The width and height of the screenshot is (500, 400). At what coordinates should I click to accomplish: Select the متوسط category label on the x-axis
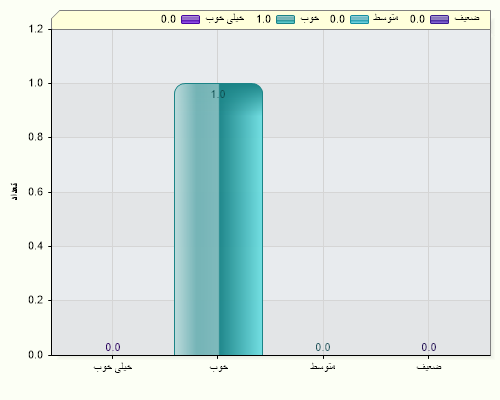point(323,366)
